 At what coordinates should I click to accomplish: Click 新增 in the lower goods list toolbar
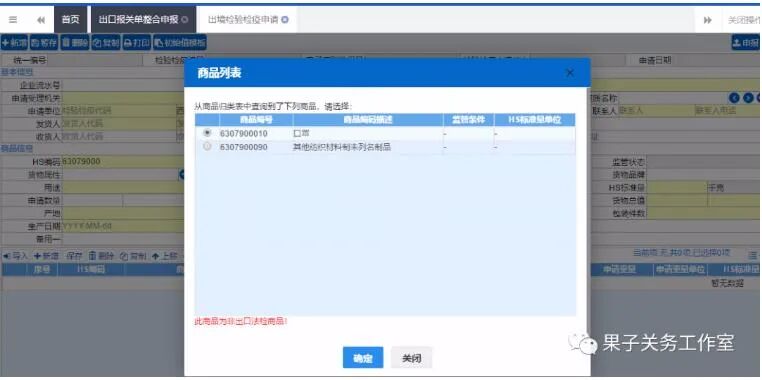click(x=47, y=256)
